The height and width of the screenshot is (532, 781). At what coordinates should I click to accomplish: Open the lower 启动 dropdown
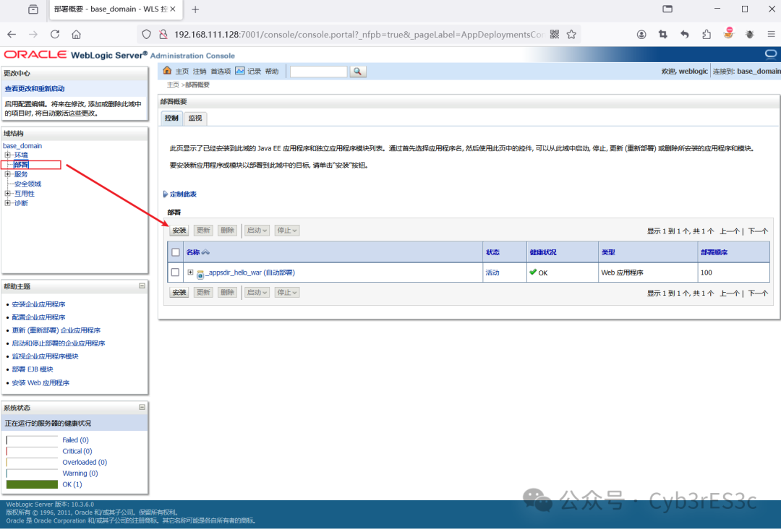coord(257,293)
